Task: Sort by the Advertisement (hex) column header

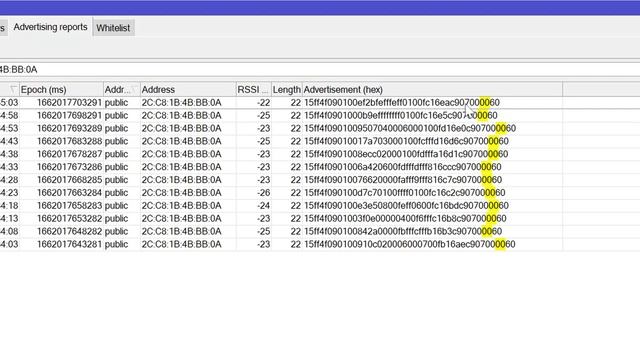Action: coord(432,89)
